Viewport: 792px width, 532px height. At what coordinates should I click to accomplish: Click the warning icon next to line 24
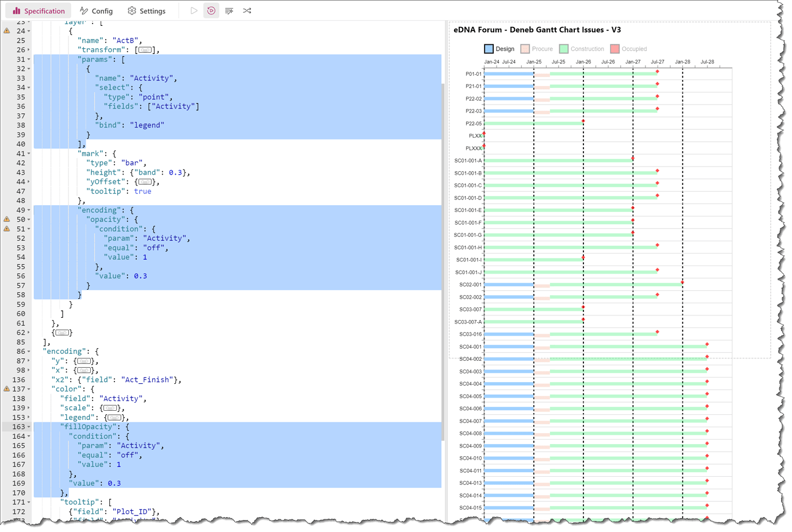coord(6,31)
